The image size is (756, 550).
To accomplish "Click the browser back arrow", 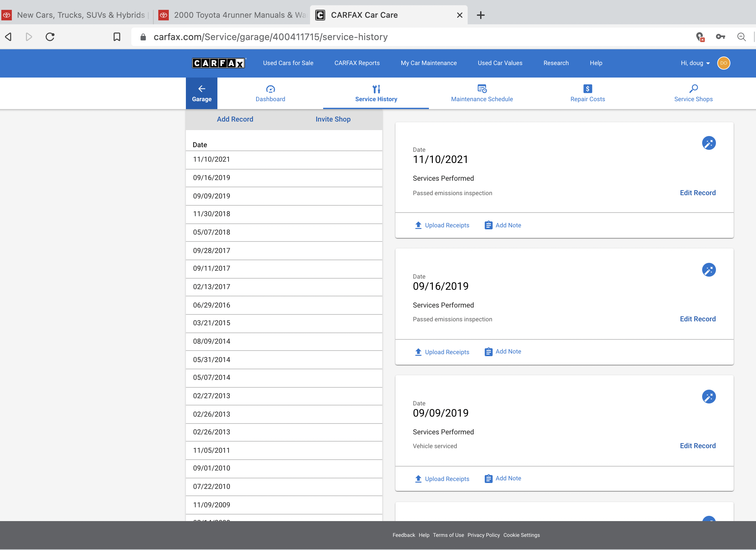I will pos(9,37).
